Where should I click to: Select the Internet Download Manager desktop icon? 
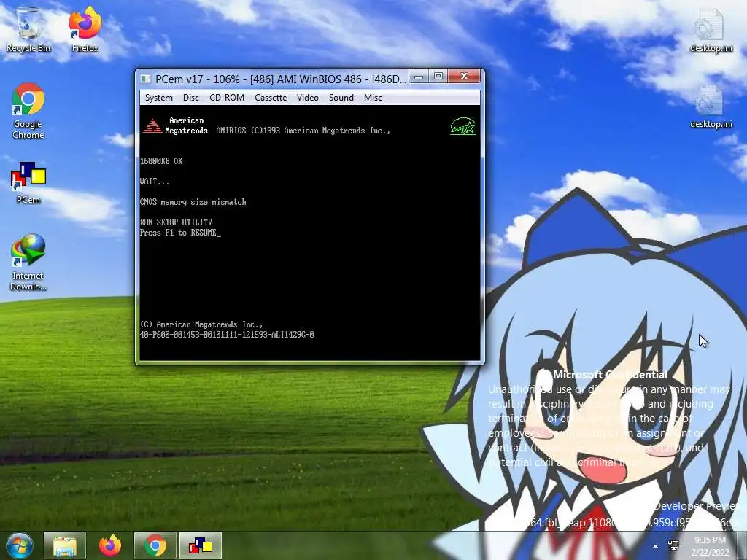point(28,262)
